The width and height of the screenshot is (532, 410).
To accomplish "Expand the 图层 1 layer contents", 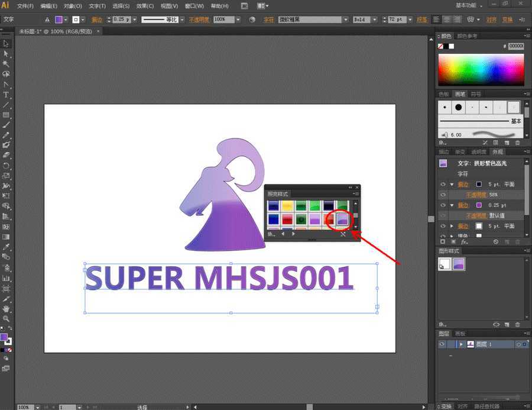I will coord(460,344).
